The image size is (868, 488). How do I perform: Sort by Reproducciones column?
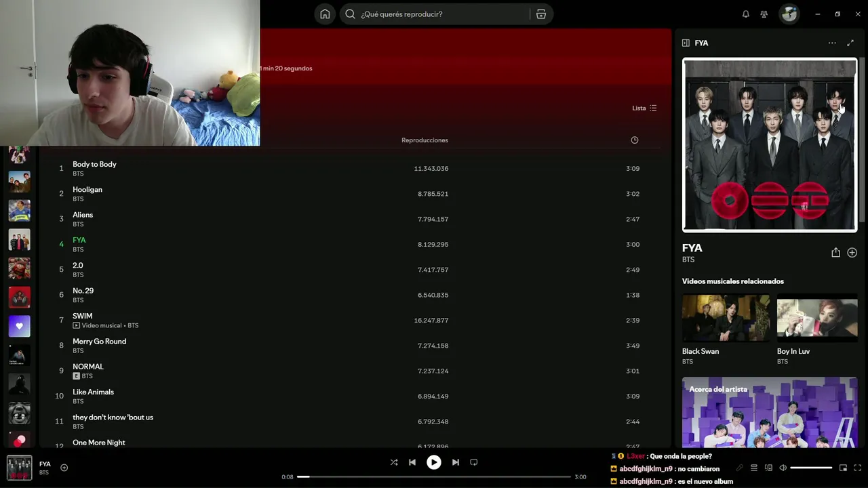pos(425,140)
